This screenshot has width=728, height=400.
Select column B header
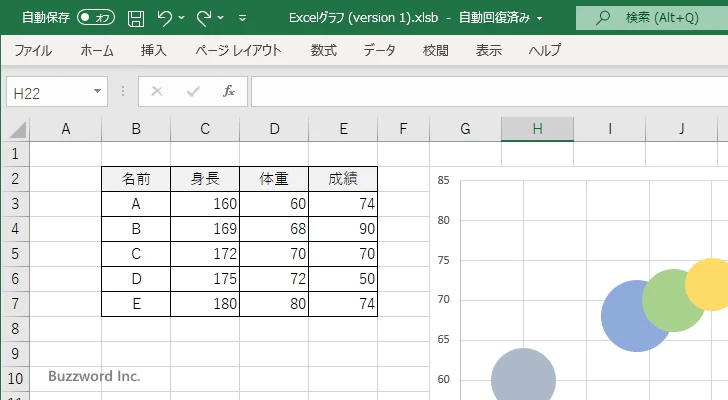(136, 129)
